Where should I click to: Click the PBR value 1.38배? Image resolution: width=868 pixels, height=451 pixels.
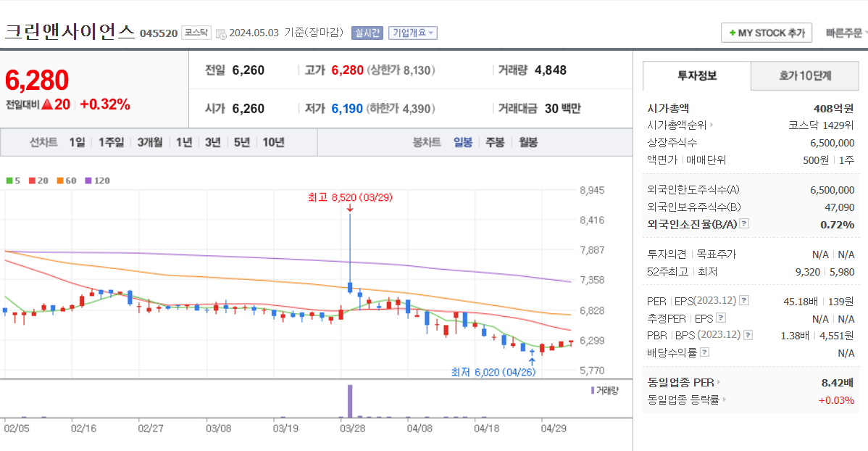[x=794, y=336]
